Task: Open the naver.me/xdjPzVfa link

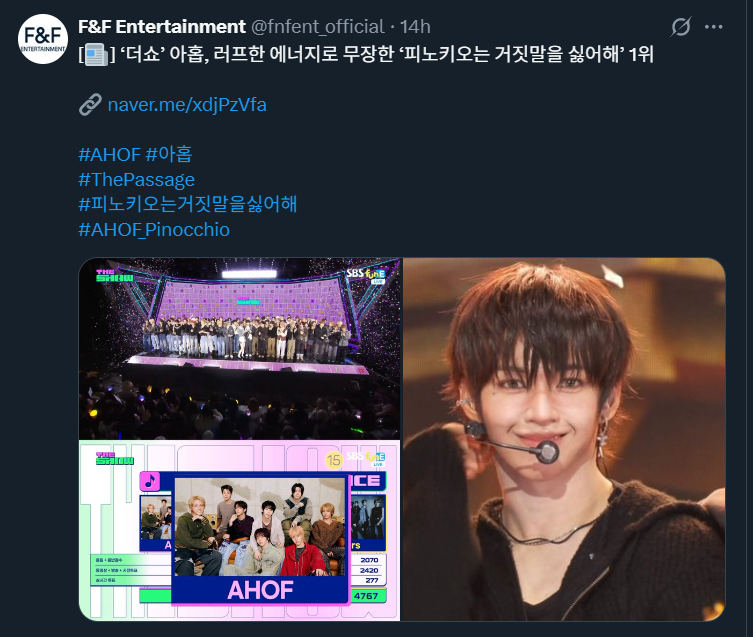Action: point(187,105)
